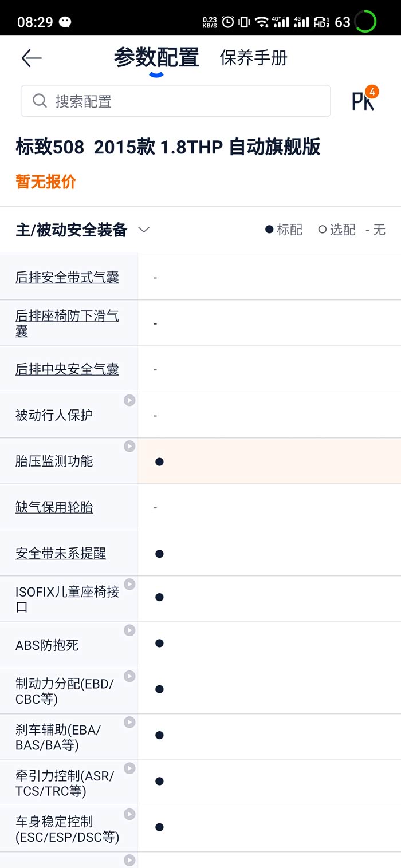Play video for 制动力分配(EBD/CBC等)

pyautogui.click(x=130, y=676)
